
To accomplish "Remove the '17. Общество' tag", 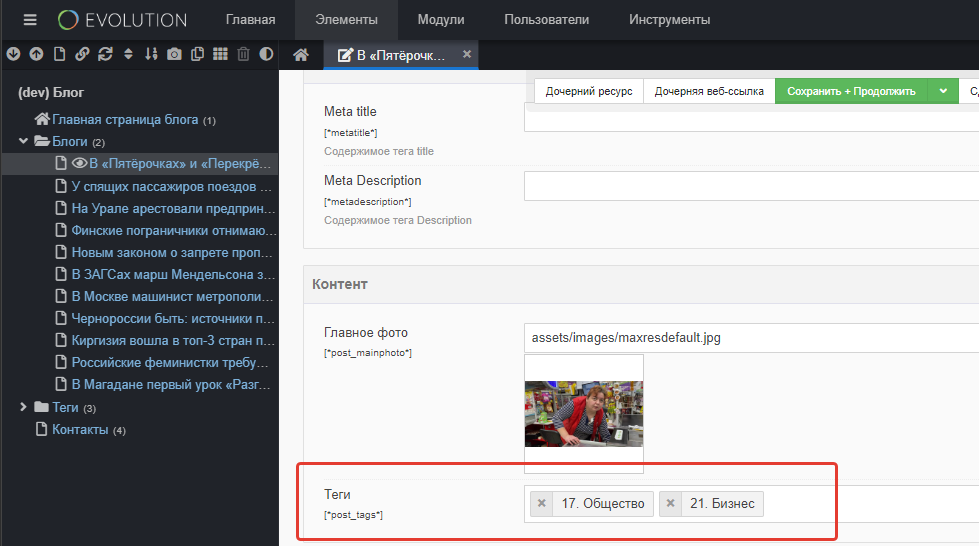I will pos(542,504).
